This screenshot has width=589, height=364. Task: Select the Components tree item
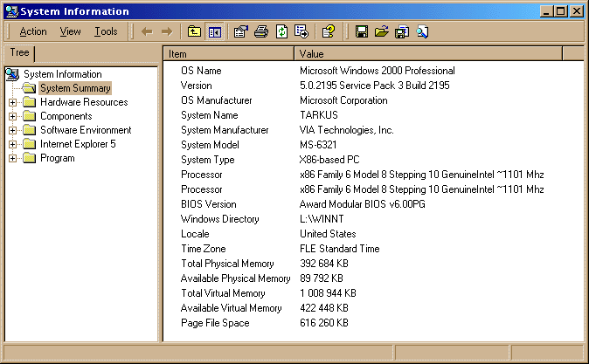click(66, 116)
